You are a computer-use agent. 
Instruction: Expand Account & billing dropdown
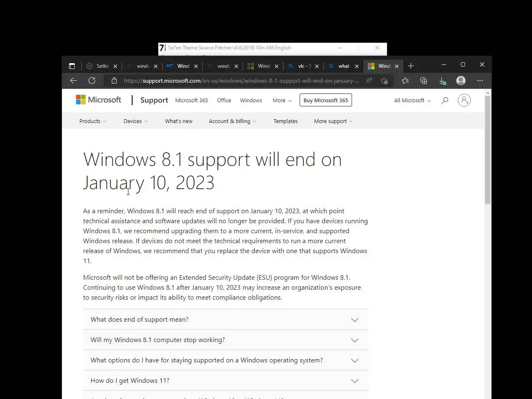232,121
